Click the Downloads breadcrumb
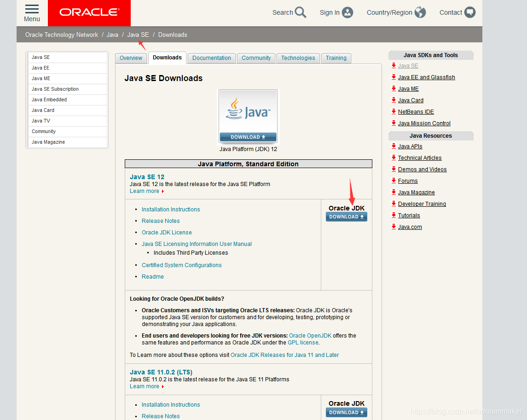 point(173,35)
